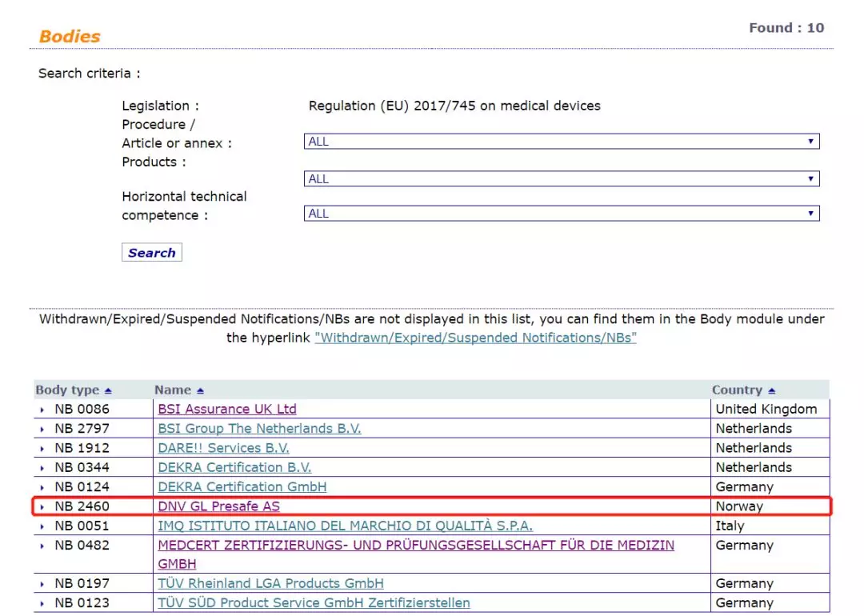Viewport: 864px width, 616px height.
Task: Open the Procedure / Article or annex dropdown
Action: pos(562,142)
